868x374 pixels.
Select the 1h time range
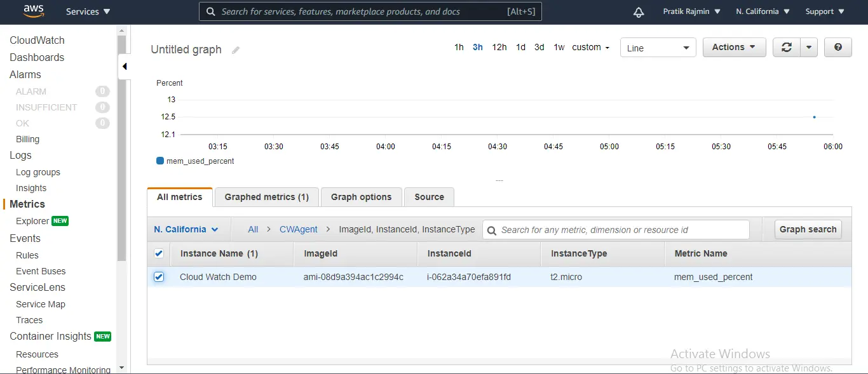point(459,47)
